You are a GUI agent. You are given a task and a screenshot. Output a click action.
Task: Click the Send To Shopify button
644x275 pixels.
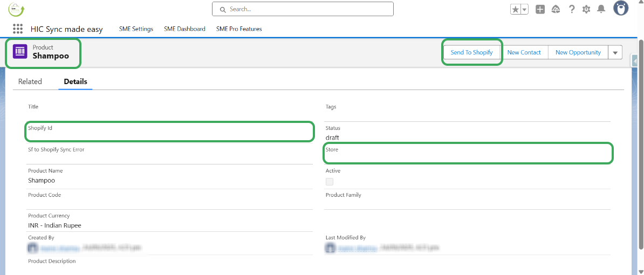[471, 52]
